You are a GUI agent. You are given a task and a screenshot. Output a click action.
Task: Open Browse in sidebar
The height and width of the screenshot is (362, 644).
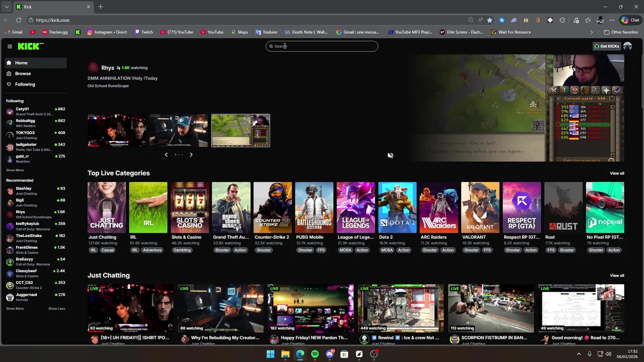click(35, 73)
